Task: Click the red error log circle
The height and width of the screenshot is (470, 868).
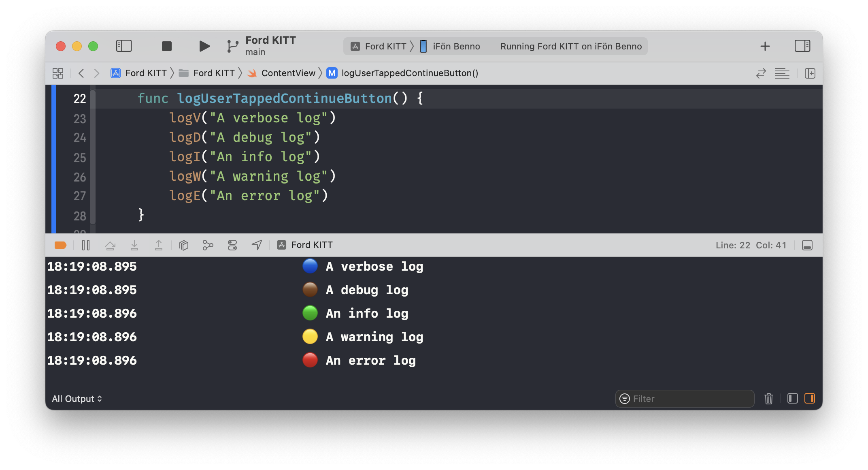Action: [x=310, y=360]
